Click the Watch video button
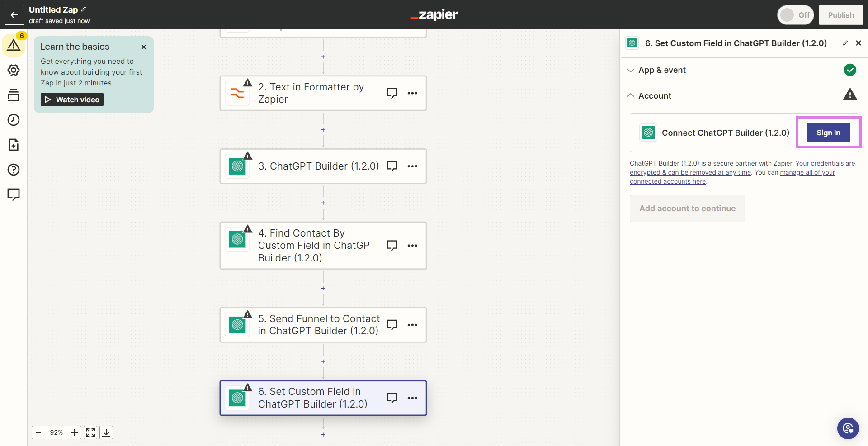Screen dimensions: 868x446 [72, 100]
